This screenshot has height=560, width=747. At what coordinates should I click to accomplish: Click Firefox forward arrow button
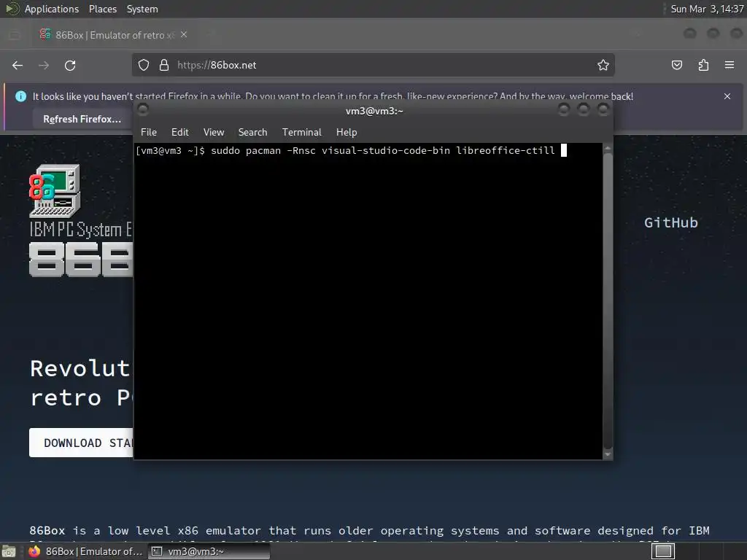44,65
